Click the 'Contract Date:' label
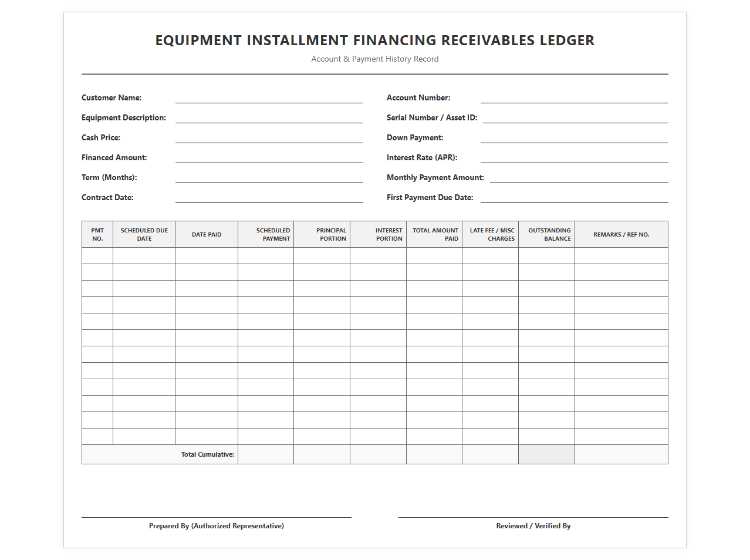Screen dimensions: 750x560 [x=107, y=197]
